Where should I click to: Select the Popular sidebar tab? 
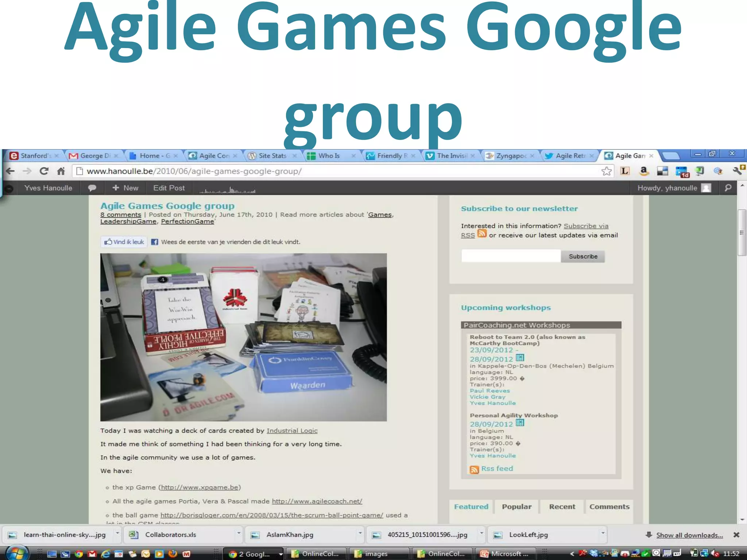click(x=516, y=507)
